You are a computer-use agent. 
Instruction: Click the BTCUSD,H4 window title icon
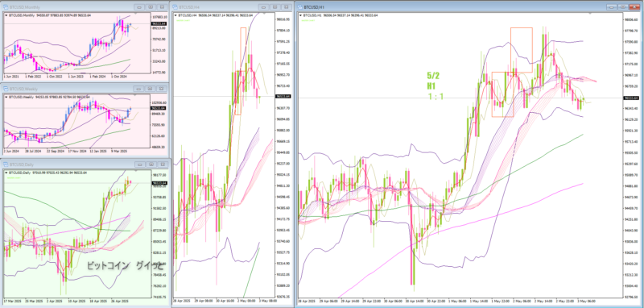[175, 7]
